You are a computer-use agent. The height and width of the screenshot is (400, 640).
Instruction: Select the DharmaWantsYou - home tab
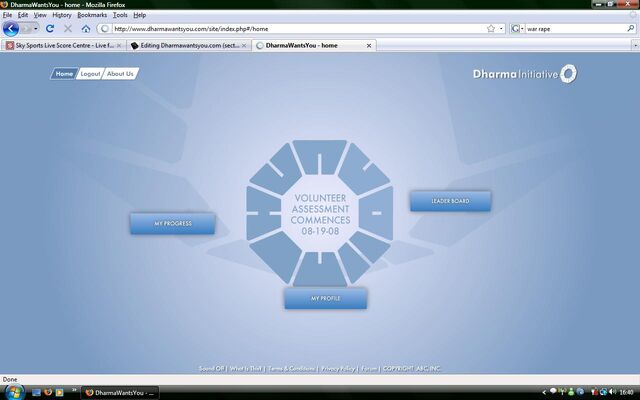(x=313, y=45)
